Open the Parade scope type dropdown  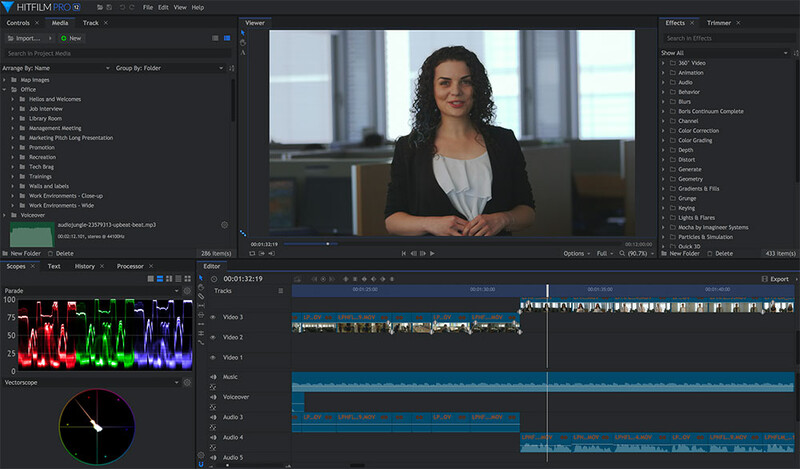pyautogui.click(x=91, y=291)
